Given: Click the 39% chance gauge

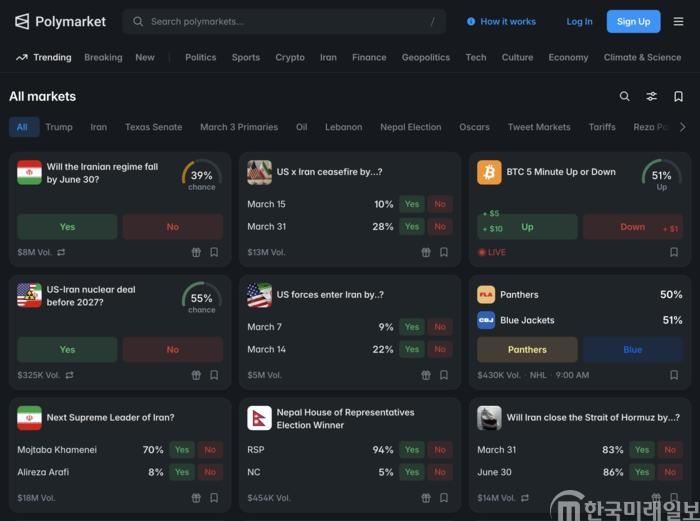Looking at the screenshot, I should click(202, 175).
